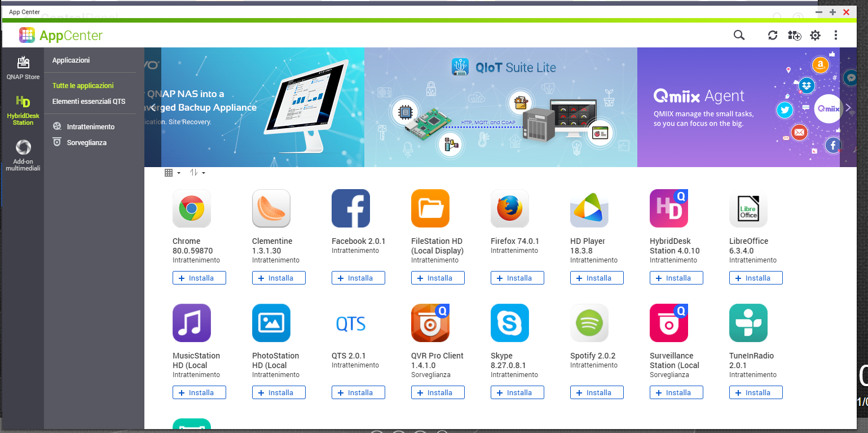Open the Skype app icon
The width and height of the screenshot is (868, 433).
click(510, 323)
